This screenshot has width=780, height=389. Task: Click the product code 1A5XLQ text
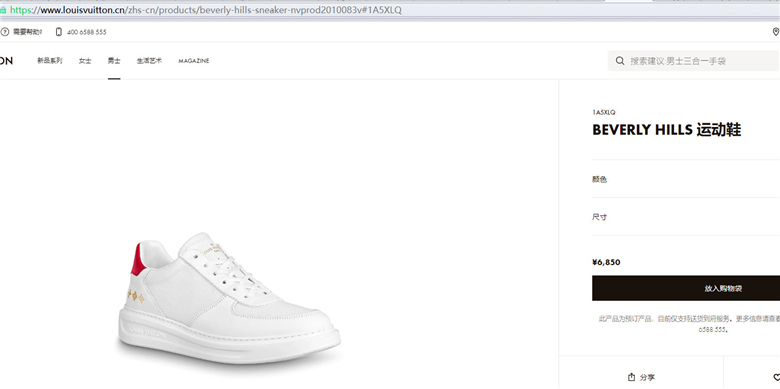[x=603, y=112]
